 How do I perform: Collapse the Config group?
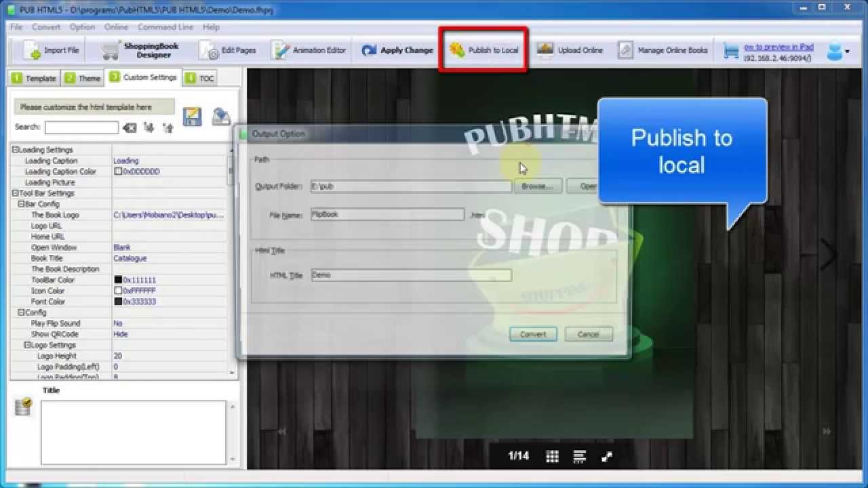pos(22,312)
